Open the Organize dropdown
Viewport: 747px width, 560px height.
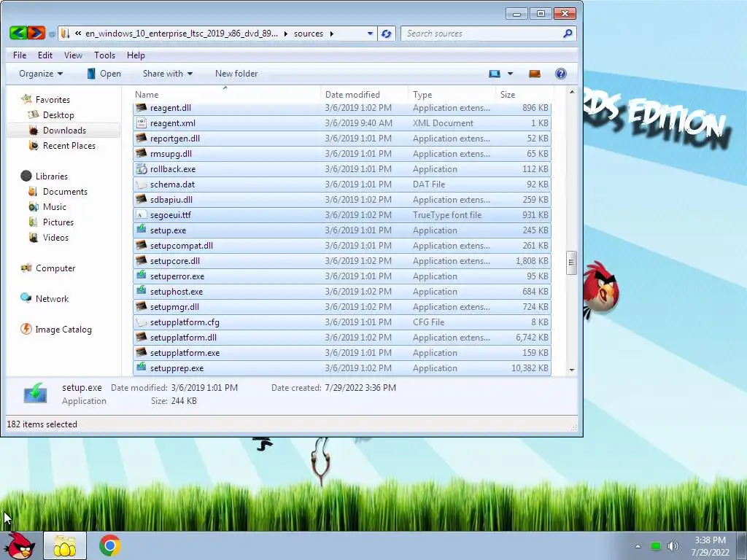pos(41,74)
